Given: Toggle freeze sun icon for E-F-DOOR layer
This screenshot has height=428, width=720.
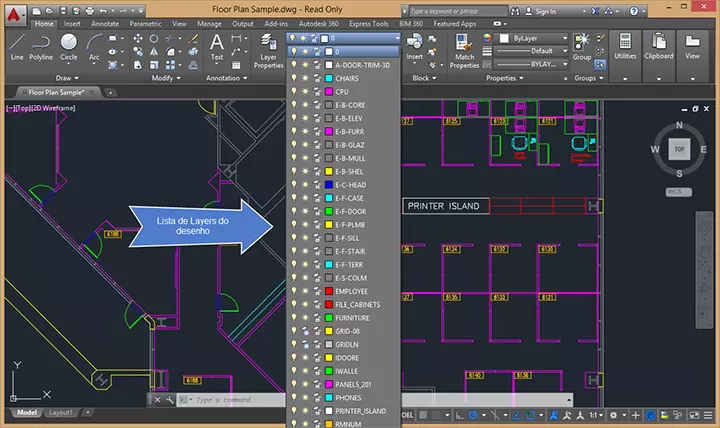Looking at the screenshot, I should click(304, 211).
